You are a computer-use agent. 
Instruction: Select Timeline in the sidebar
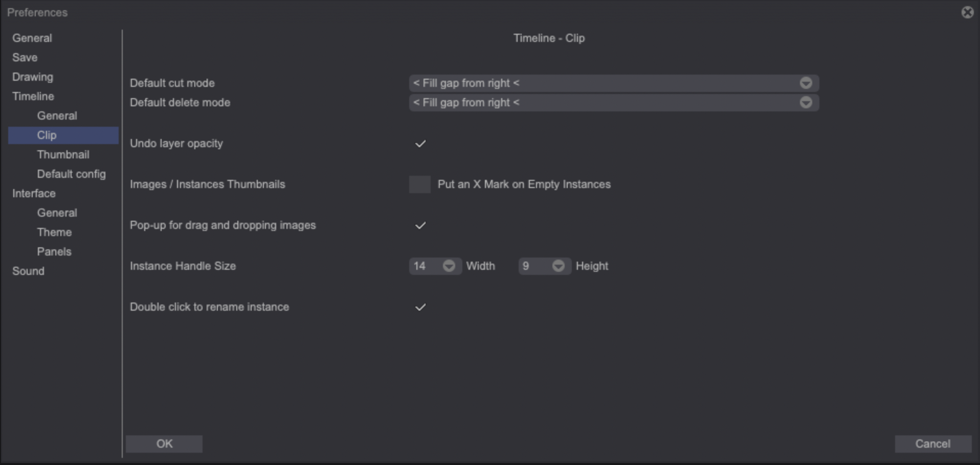coord(33,96)
